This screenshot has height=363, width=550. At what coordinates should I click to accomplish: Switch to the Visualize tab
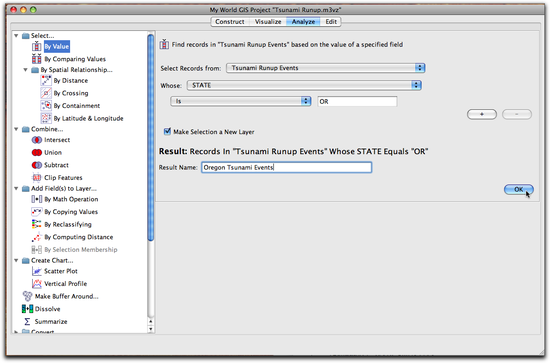(268, 22)
